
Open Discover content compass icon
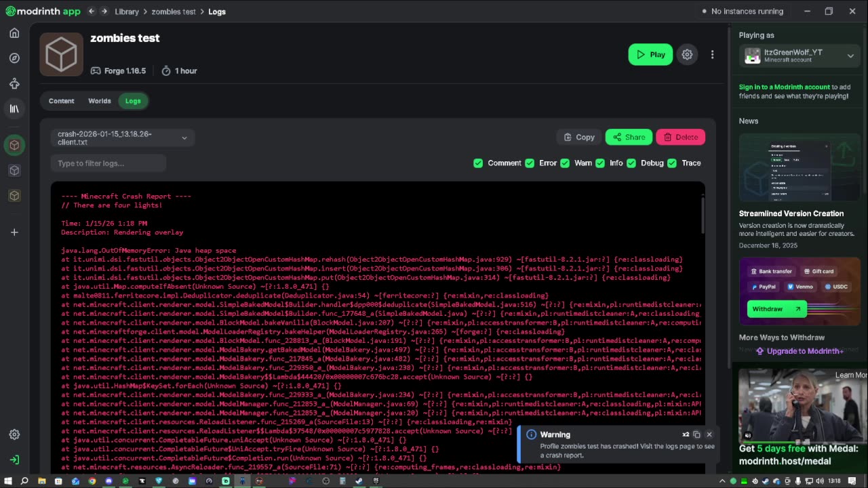coord(14,58)
